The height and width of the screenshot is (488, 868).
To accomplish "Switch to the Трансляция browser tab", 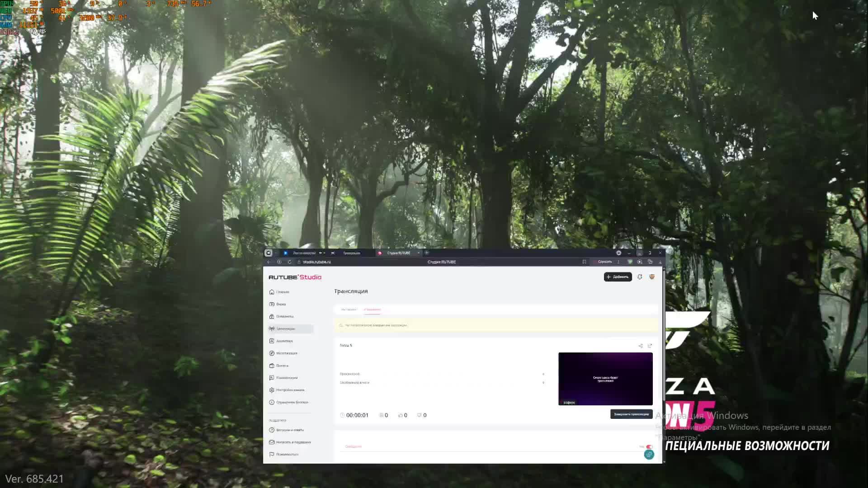I will (351, 253).
